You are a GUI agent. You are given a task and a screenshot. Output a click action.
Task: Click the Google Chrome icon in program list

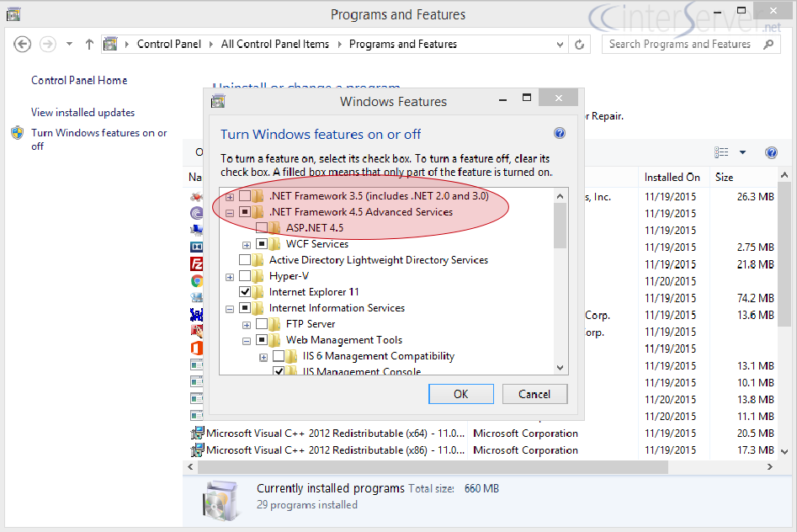click(x=197, y=281)
